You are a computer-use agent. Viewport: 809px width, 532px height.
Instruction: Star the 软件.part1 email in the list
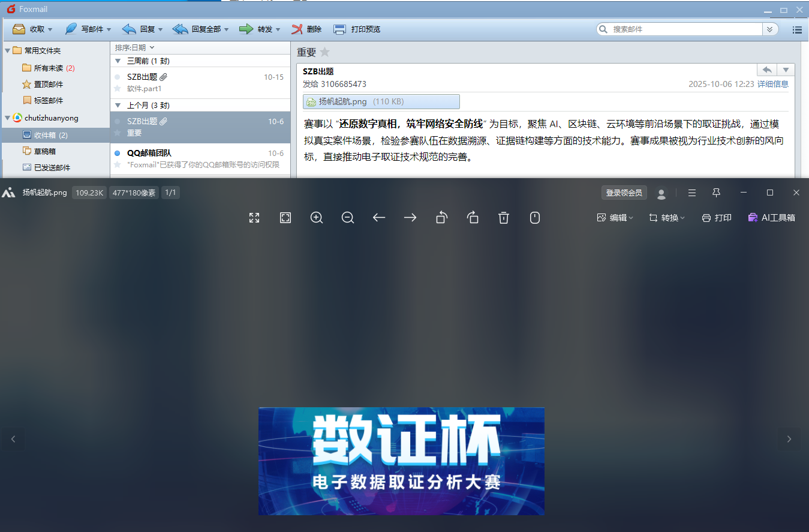118,89
